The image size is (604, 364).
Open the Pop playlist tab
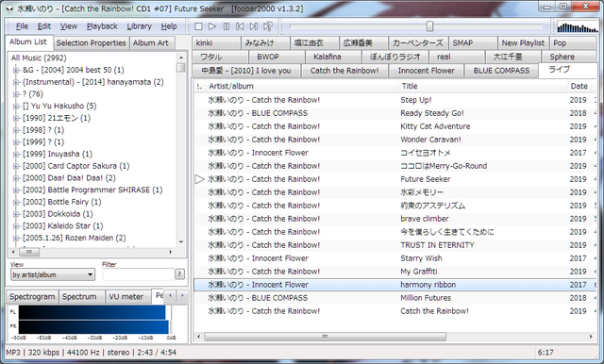click(573, 42)
